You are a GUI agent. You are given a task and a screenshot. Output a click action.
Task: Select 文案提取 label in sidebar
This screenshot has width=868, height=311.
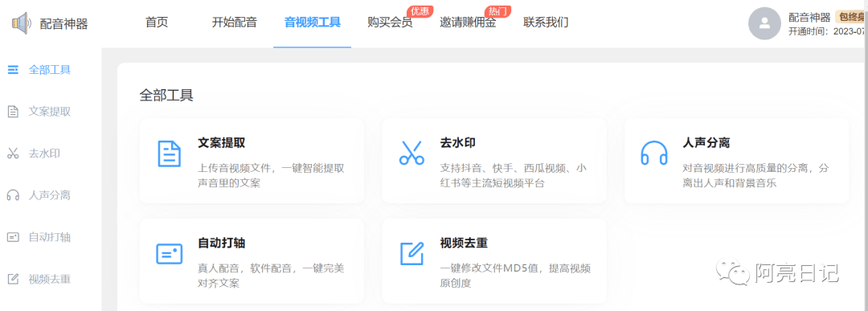coord(50,112)
